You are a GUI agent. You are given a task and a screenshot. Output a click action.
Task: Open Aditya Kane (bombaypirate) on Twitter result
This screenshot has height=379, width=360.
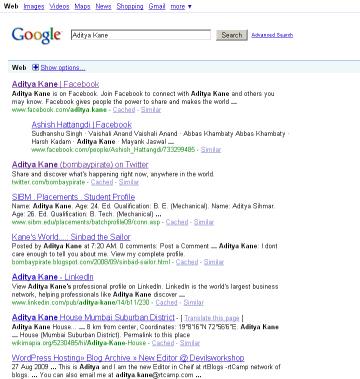pos(80,165)
